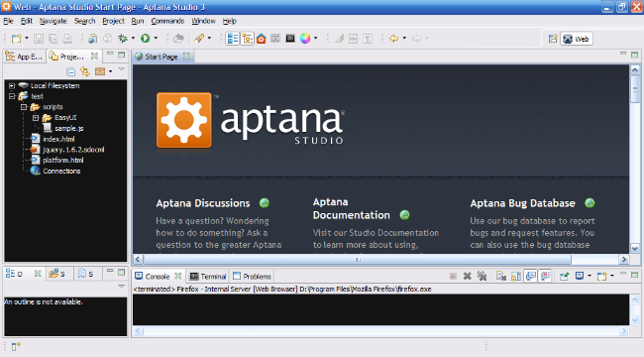Toggle Scroll Lock in Console toolbar
The width and height of the screenshot is (644, 357).
point(515,276)
